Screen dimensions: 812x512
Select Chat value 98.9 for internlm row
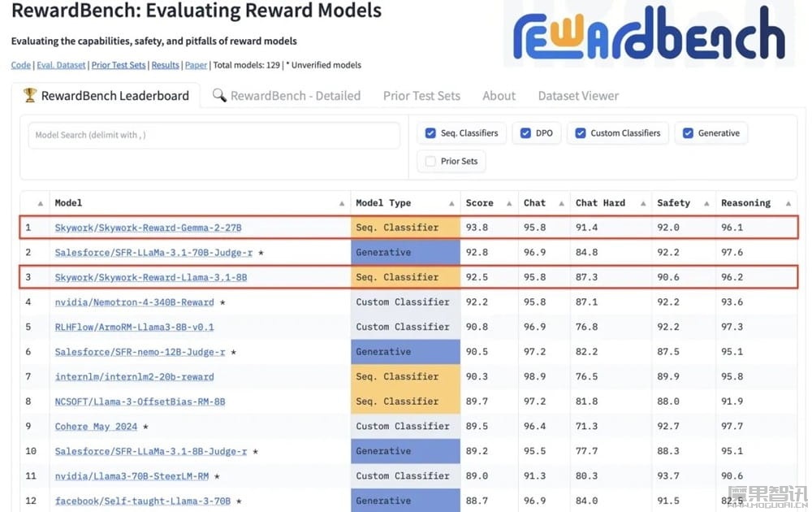(x=534, y=377)
